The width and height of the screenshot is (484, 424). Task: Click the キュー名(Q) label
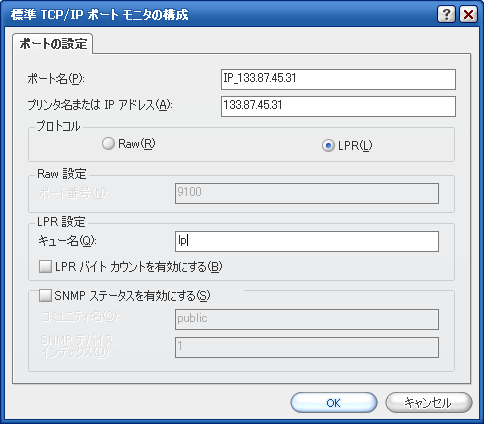(67, 241)
